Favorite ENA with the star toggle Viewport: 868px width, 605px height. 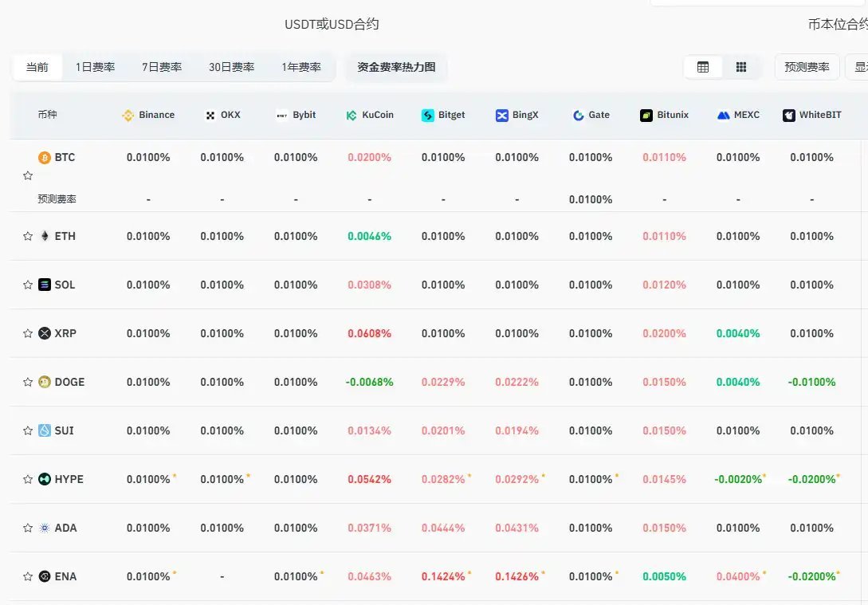[x=28, y=576]
